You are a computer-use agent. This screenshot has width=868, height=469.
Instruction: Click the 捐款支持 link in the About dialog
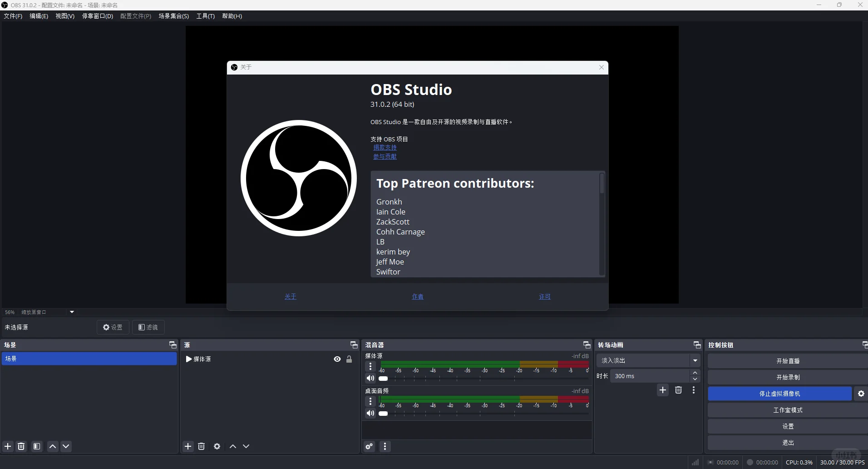(x=385, y=147)
